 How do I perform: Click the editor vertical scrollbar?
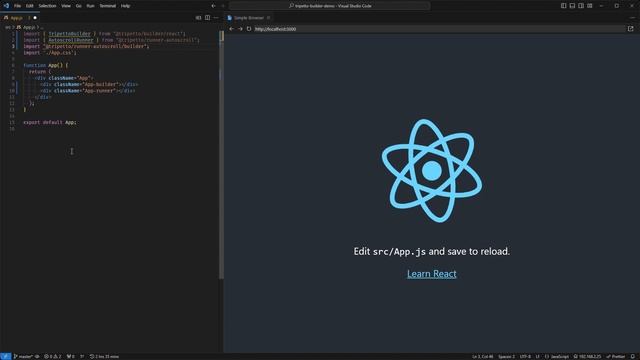point(221,155)
